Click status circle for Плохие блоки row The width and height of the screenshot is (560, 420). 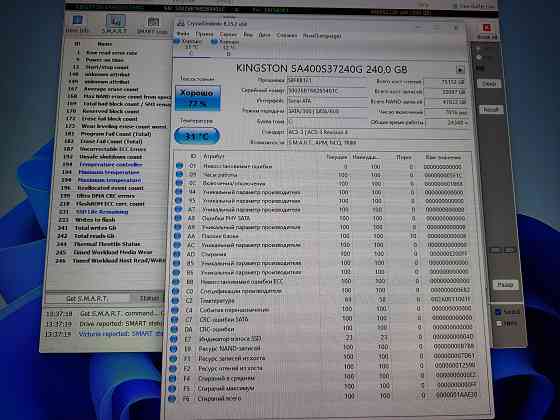(178, 236)
